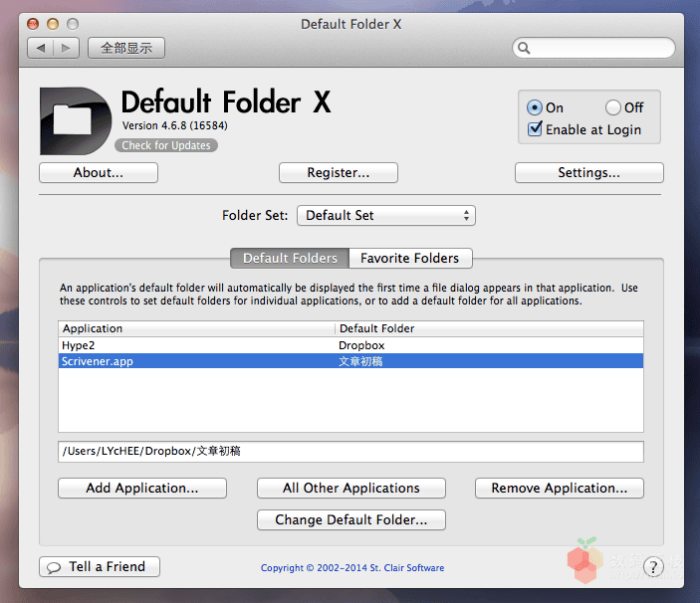Select the Scrivener.app row
Image resolution: width=700 pixels, height=603 pixels.
(x=350, y=361)
